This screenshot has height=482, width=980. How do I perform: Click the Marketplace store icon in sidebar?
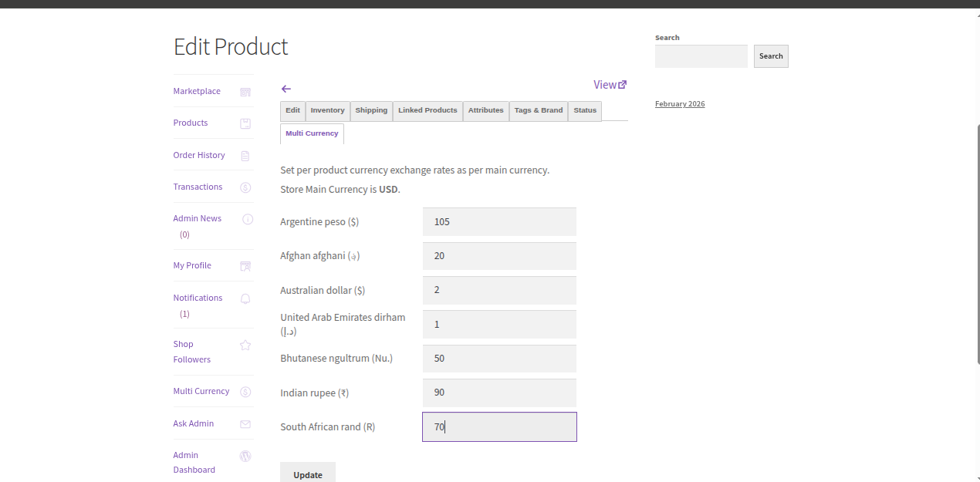(245, 92)
